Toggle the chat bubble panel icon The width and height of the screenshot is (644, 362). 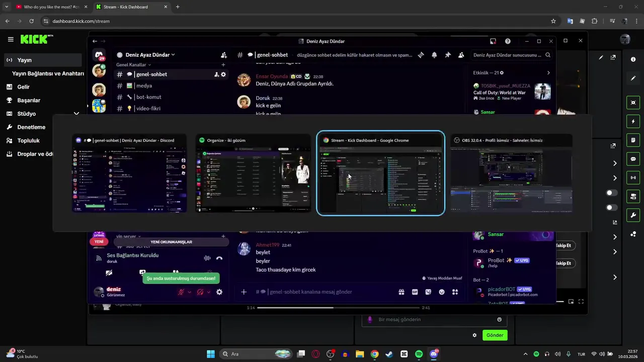(633, 159)
